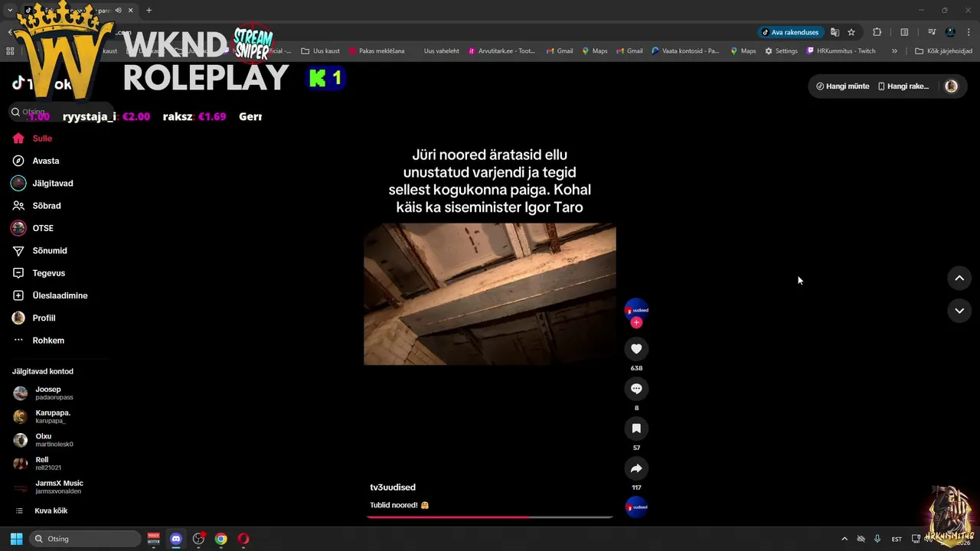Open the Arvutitark.ee bookmark
Screen dimensions: 980x551
click(501, 51)
